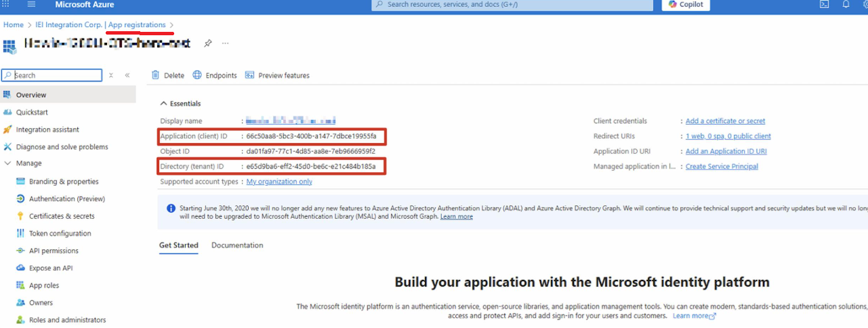The height and width of the screenshot is (328, 868).
Task: Click the Roles and administrators icon
Action: [x=21, y=320]
